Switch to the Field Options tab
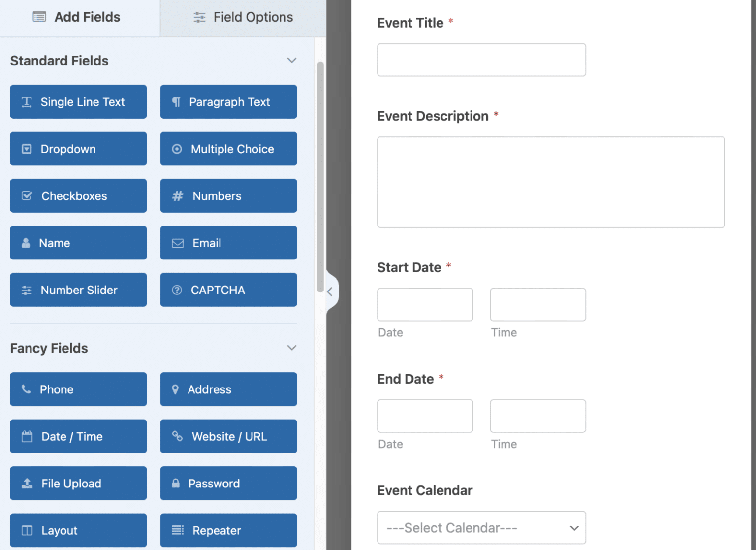 coord(243,17)
